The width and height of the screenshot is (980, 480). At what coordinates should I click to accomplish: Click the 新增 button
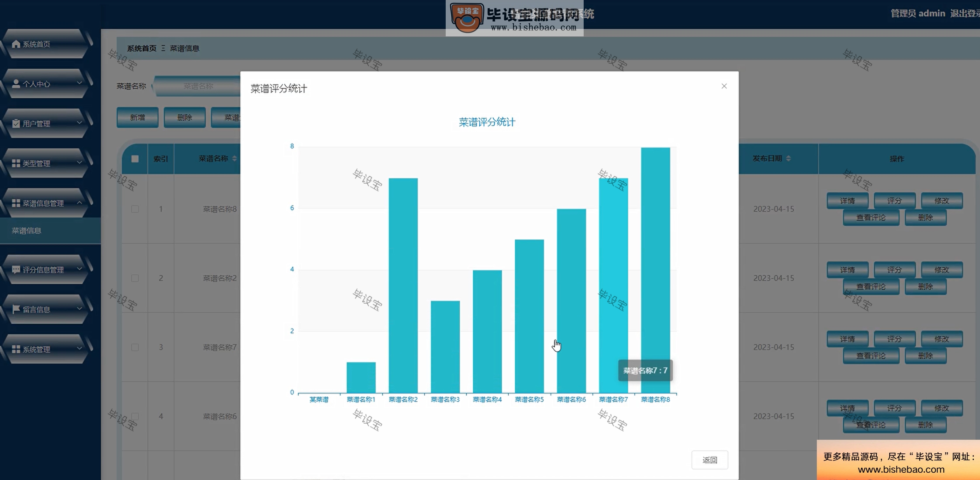pyautogui.click(x=137, y=118)
